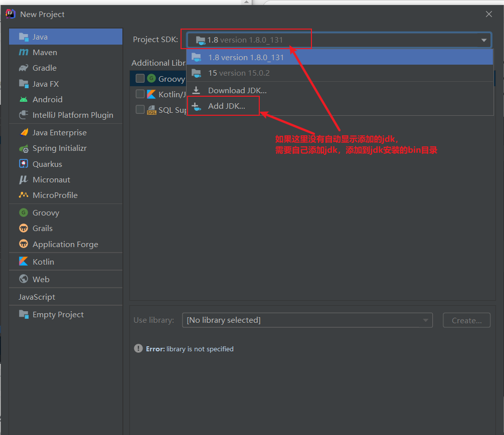504x435 pixels.
Task: Select Application Forge project type
Action: [66, 244]
